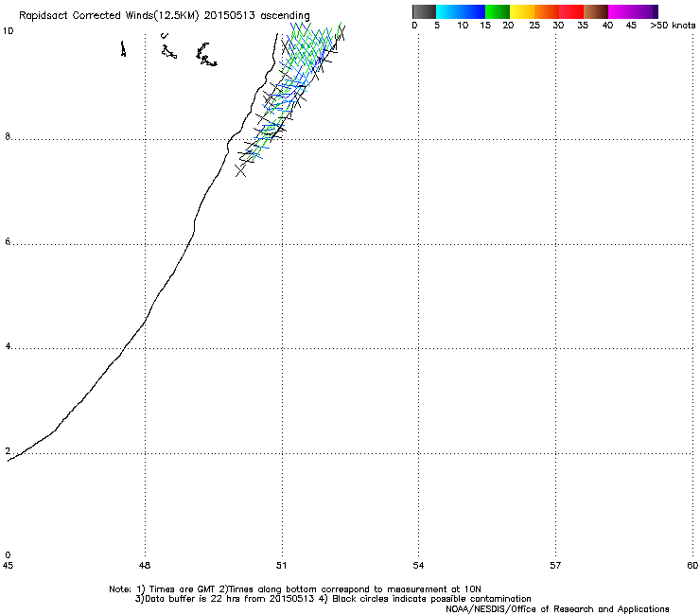
Task: Click the yellow 20-25 knots color segment
Action: 522,11
